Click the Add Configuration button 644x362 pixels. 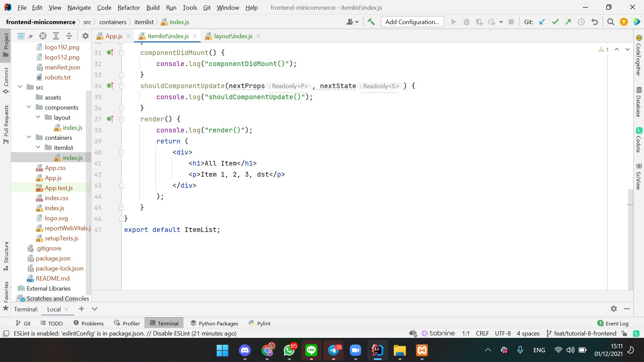coord(412,21)
